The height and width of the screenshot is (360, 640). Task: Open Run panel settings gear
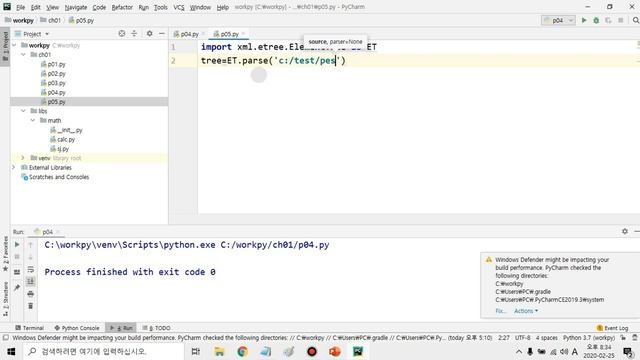pos(624,231)
